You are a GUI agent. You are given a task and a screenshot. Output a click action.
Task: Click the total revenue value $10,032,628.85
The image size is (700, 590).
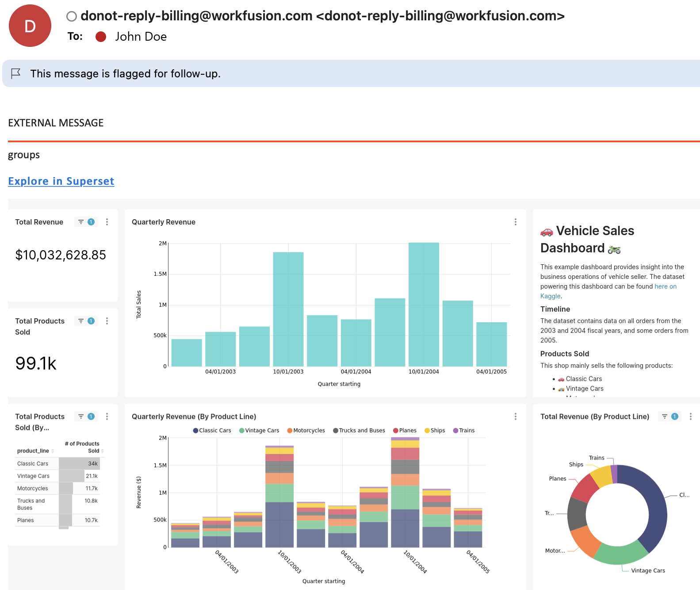point(61,255)
